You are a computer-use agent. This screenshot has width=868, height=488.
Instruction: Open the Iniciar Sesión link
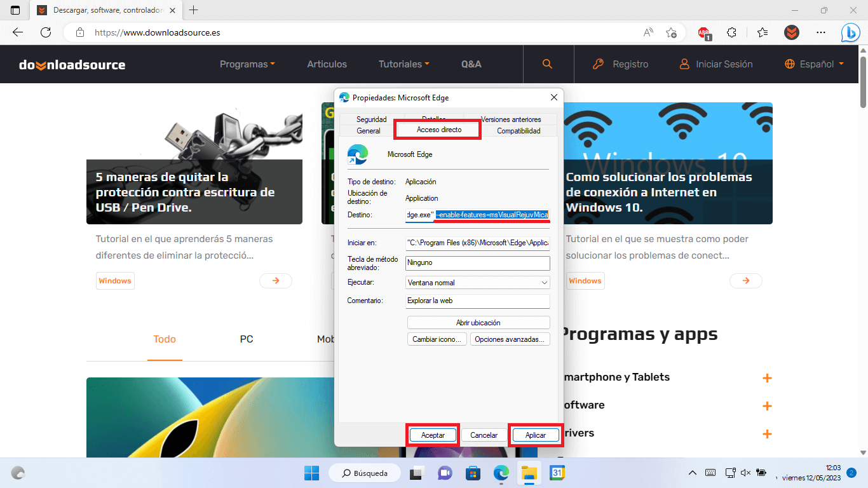(x=715, y=64)
